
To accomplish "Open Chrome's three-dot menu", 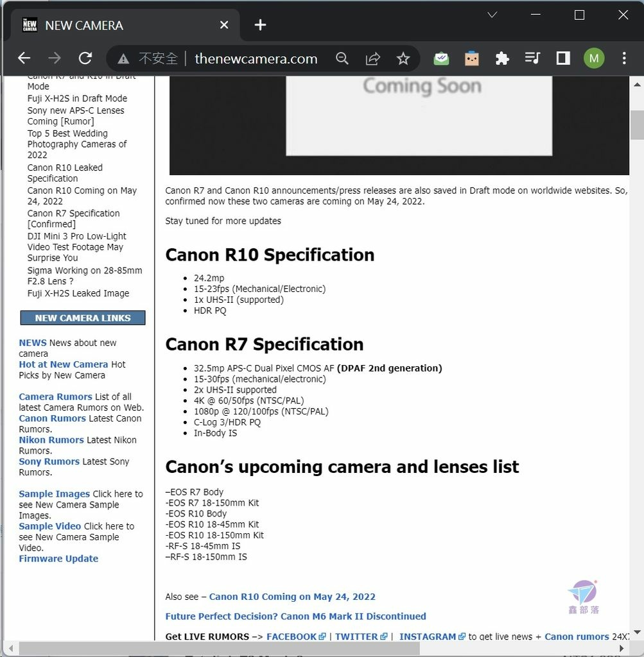I will click(624, 58).
